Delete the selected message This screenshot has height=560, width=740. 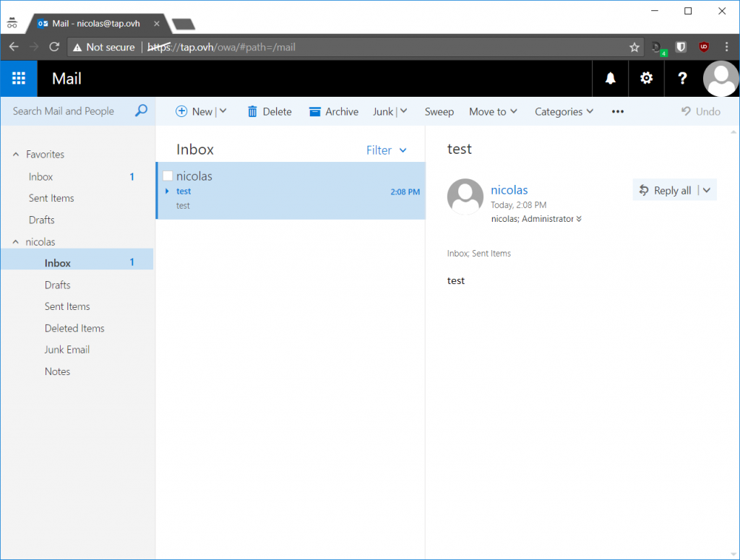click(270, 112)
